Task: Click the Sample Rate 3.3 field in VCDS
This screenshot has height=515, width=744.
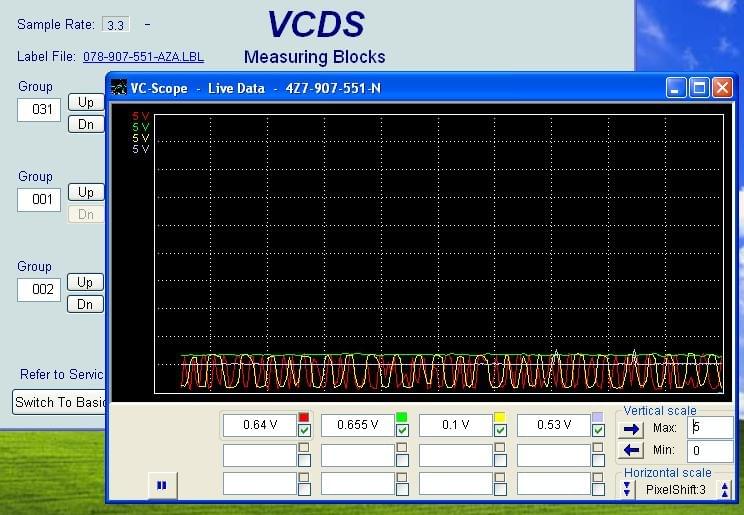Action: [x=116, y=25]
